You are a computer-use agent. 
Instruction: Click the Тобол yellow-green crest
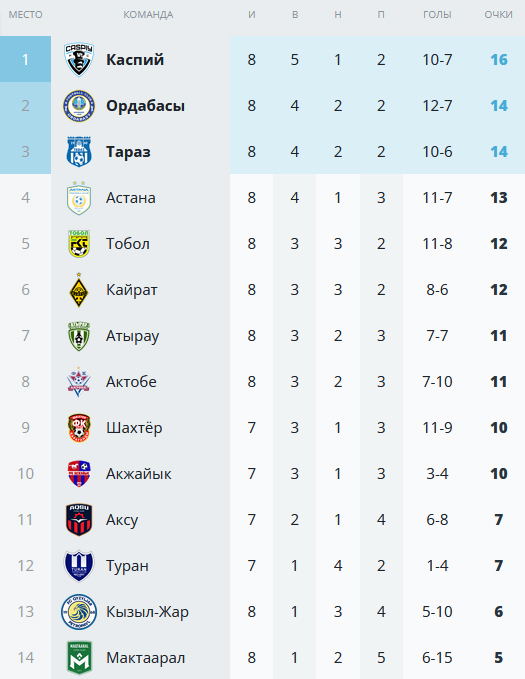click(79, 244)
